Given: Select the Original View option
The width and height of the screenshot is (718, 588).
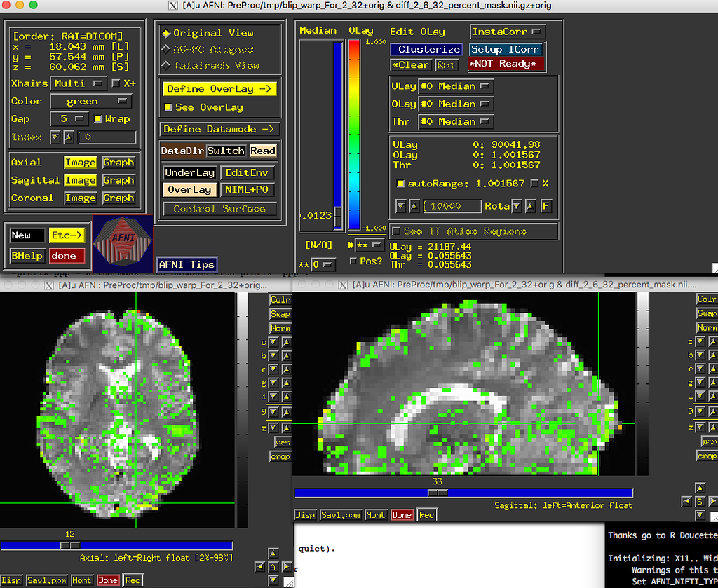Looking at the screenshot, I should point(208,34).
